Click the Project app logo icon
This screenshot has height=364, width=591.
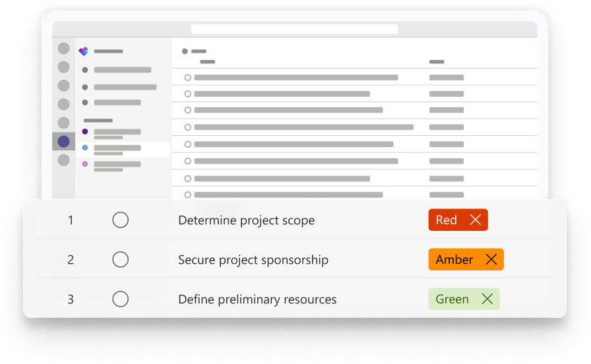tap(83, 51)
